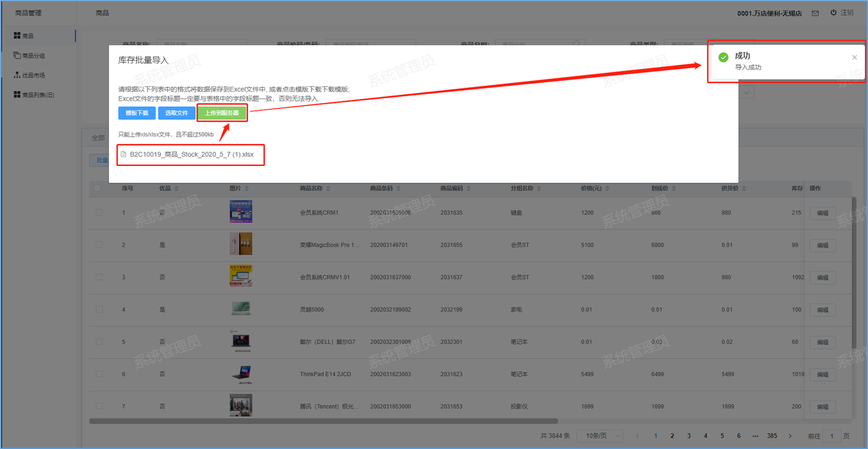Open the 戴尔G7 product image
Image resolution: width=868 pixels, height=449 pixels.
pyautogui.click(x=241, y=341)
